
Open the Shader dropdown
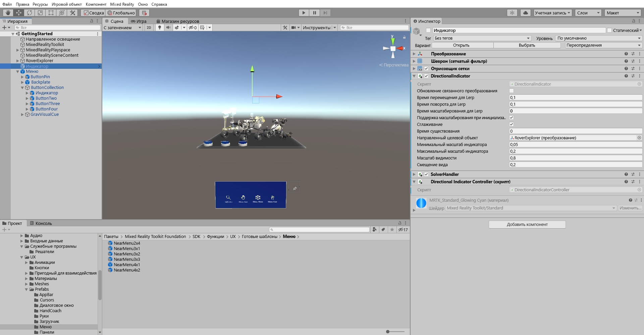[531, 208]
